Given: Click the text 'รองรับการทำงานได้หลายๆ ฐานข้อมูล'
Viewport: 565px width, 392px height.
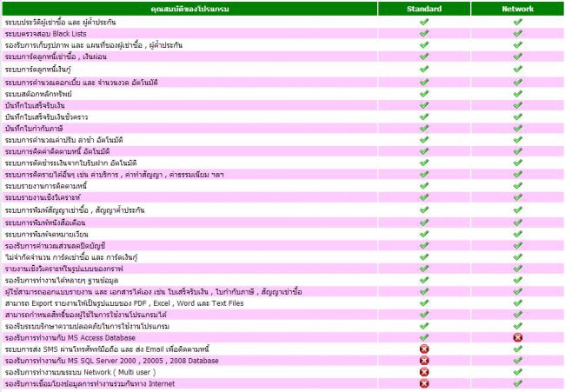Looking at the screenshot, I should point(62,280).
